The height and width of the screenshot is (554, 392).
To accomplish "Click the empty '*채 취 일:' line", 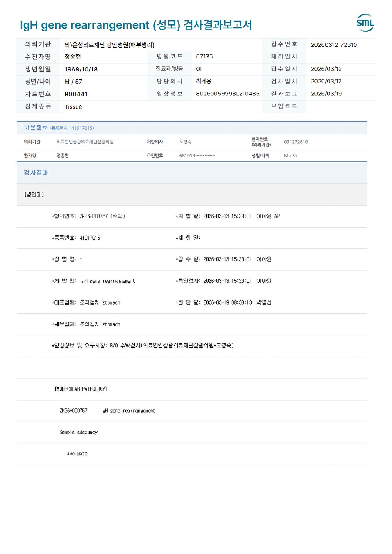I will pos(188,238).
